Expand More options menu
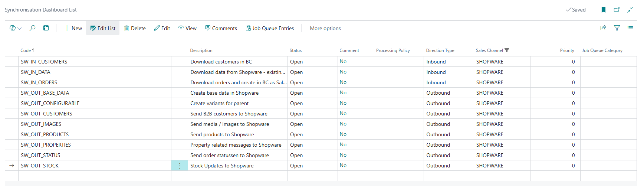Screen dimensions: 644x186 (x=325, y=28)
